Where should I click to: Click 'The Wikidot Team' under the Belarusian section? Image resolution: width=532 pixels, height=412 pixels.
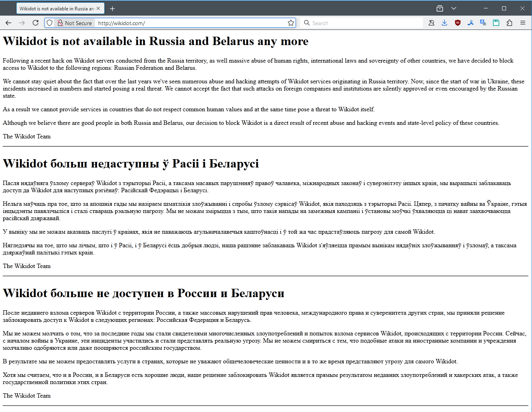tap(27, 266)
